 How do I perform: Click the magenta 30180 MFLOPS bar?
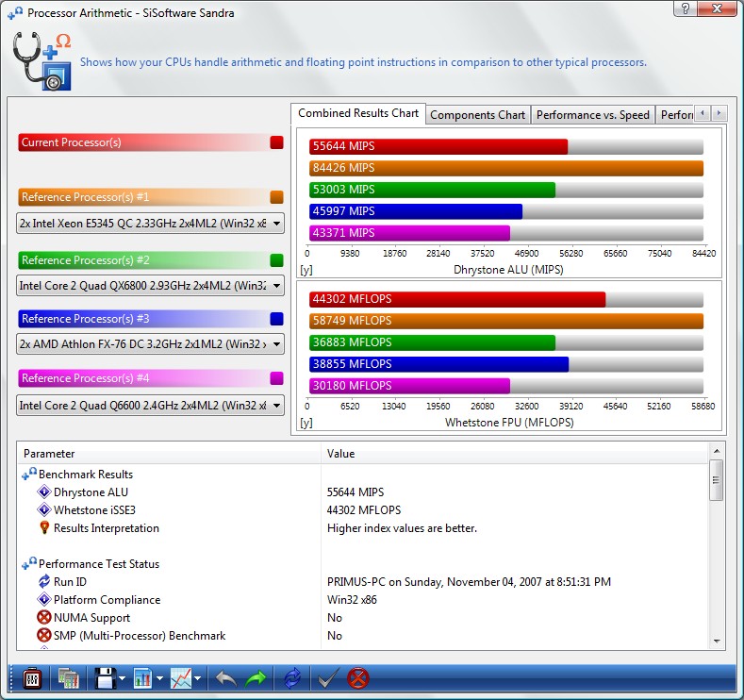[409, 386]
